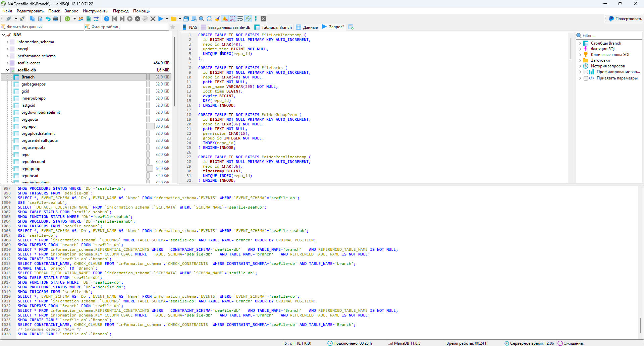Click the favorites star icon beside table filter
The width and height of the screenshot is (644, 346).
[x=173, y=27]
